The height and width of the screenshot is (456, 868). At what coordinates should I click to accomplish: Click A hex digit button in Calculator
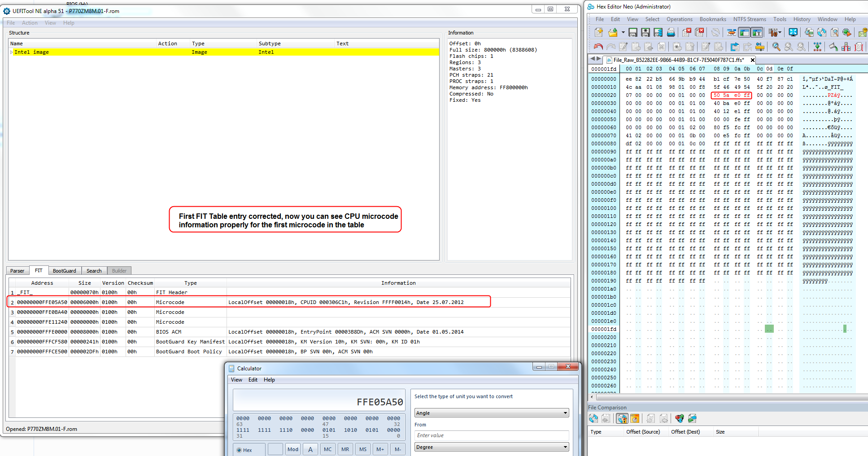(310, 449)
